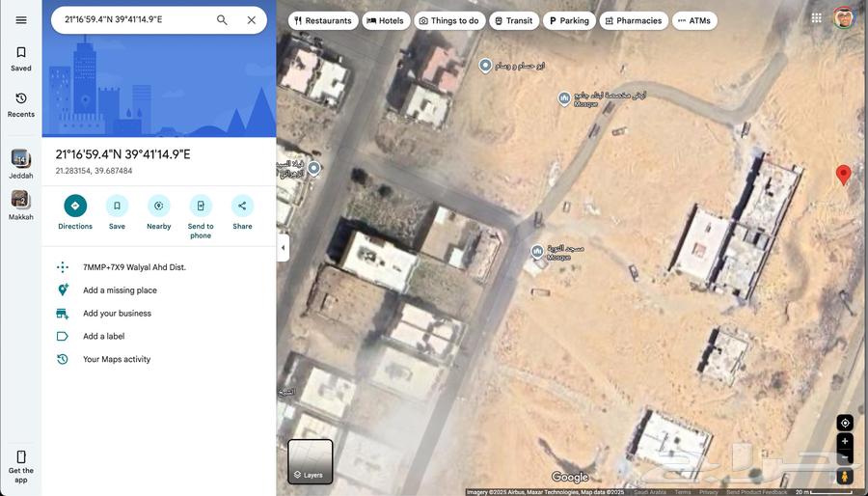Filter map by Hotels
Screen dimensions: 868x496
click(386, 20)
